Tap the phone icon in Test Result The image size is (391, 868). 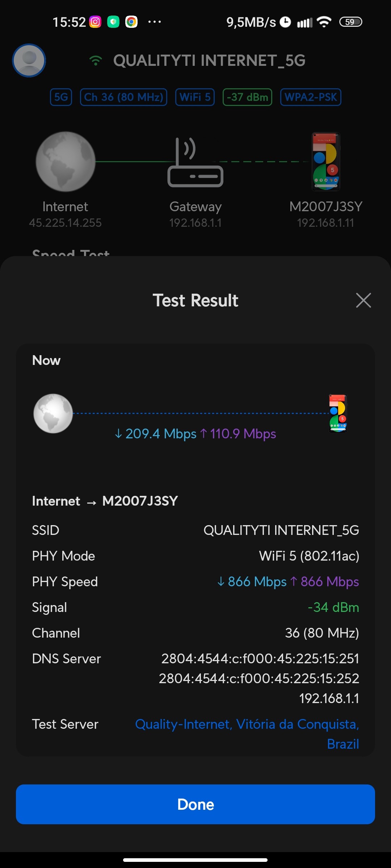[x=338, y=413]
